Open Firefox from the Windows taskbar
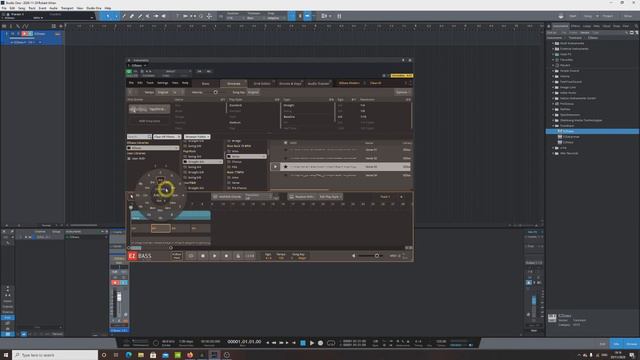Screen dimensions: 640x360 click(x=190, y=355)
